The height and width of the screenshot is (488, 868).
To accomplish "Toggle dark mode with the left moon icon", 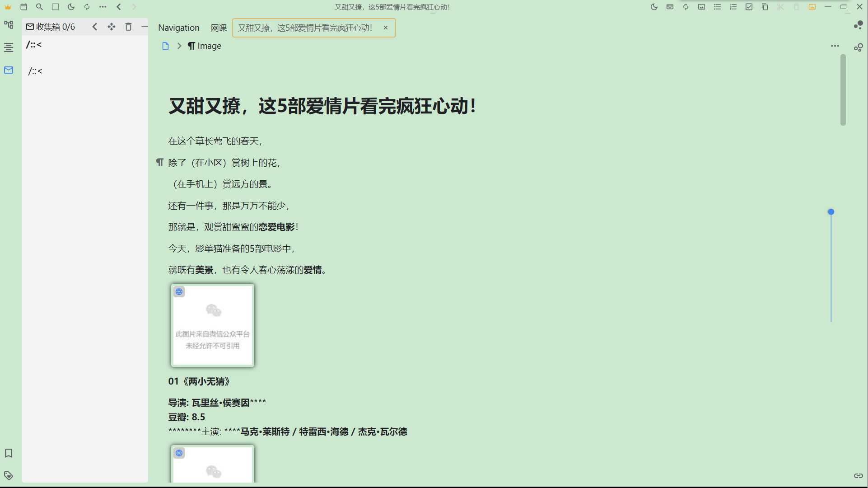I will (x=71, y=7).
